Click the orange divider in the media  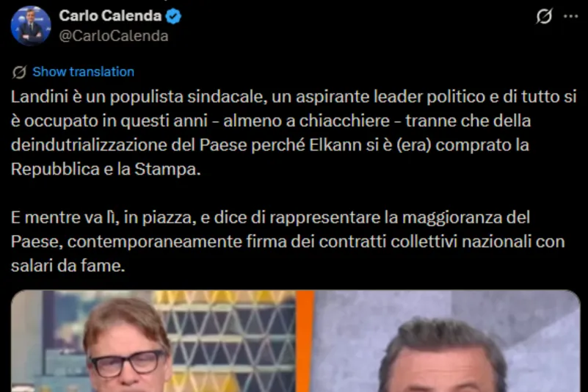305,341
